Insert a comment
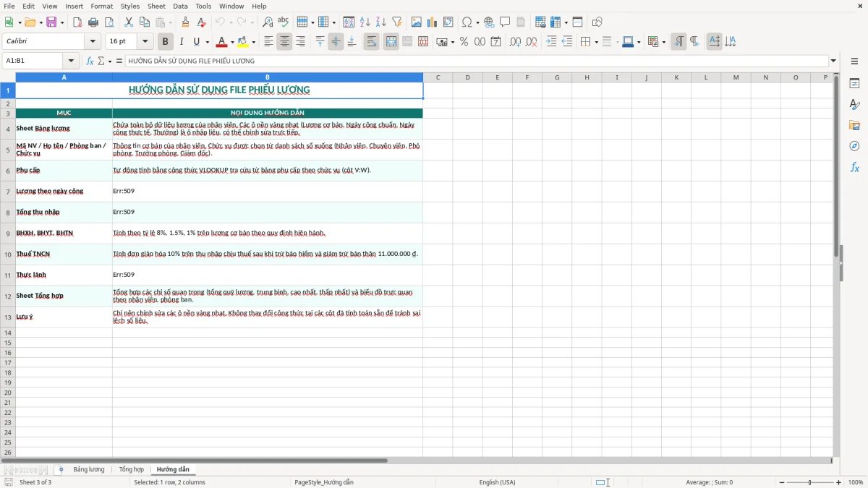868x488 pixels. [505, 22]
